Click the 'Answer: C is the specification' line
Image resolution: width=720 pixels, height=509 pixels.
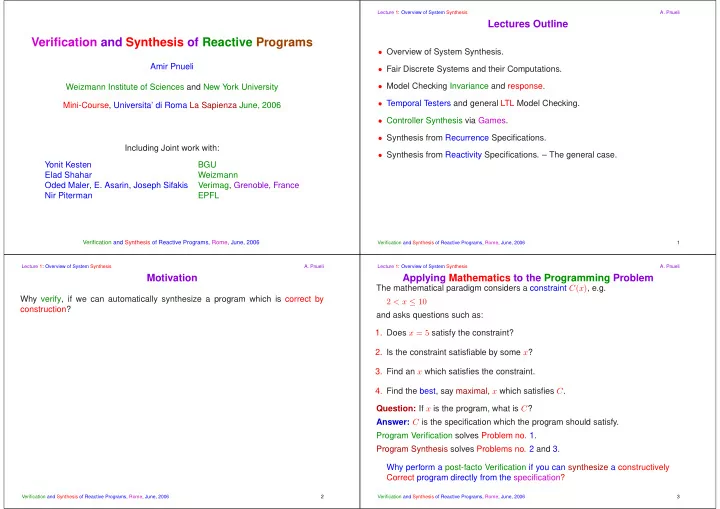coord(497,422)
